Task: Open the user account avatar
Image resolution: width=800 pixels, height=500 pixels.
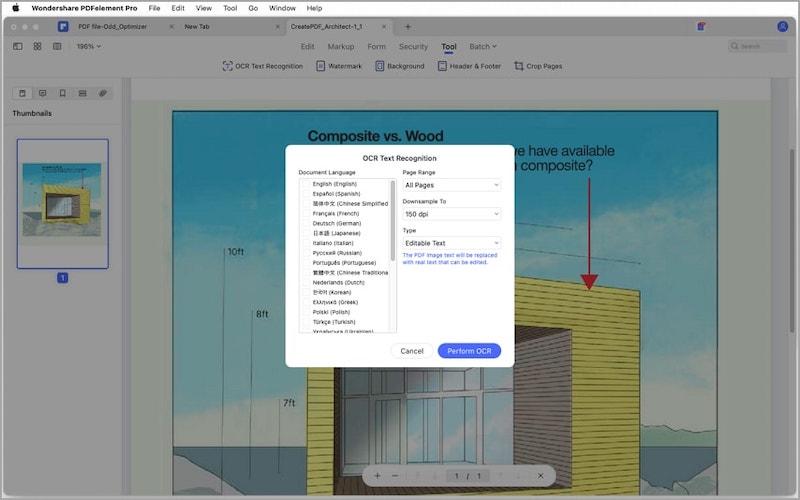Action: click(x=782, y=27)
